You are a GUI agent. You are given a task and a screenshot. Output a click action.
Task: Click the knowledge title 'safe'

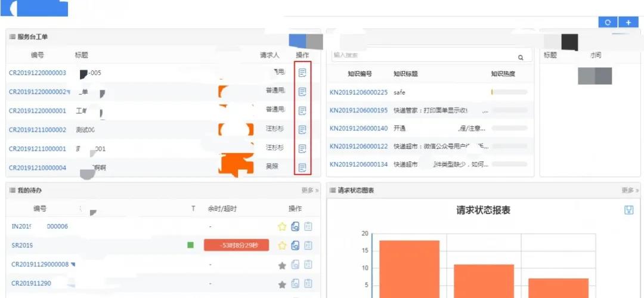[x=399, y=92]
